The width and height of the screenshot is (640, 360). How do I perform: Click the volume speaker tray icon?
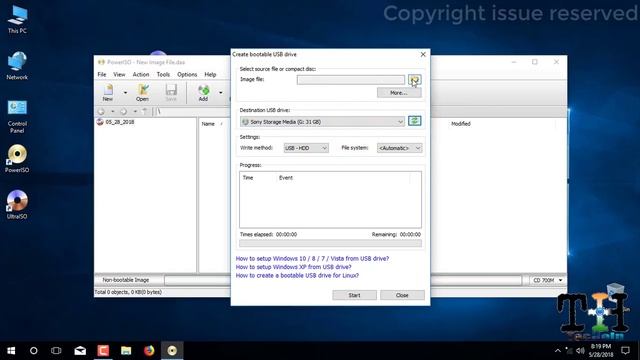[x=580, y=351]
